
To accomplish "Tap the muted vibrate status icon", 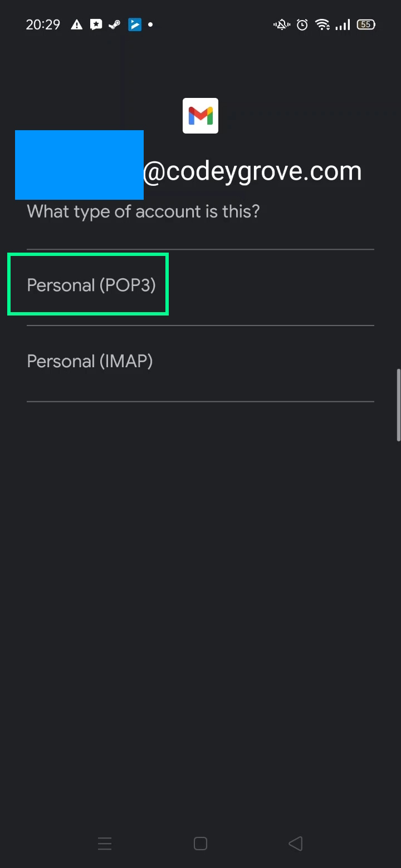I will point(282,24).
